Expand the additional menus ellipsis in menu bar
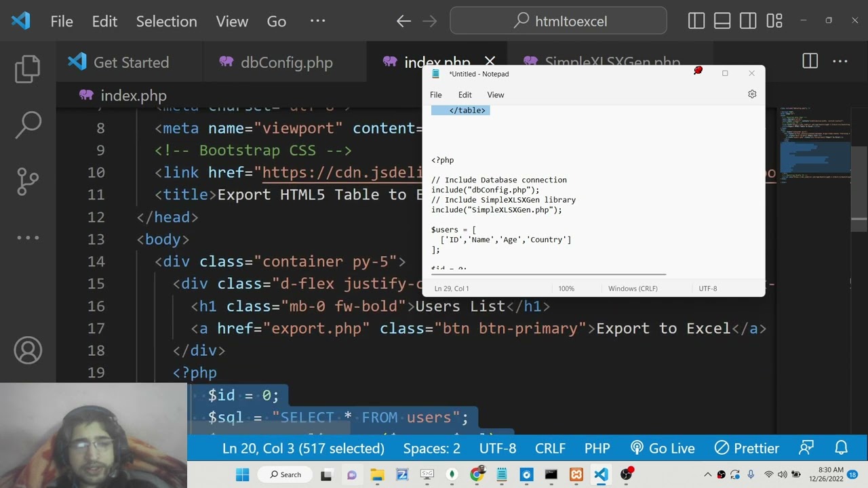Viewport: 868px width, 488px height. (317, 21)
